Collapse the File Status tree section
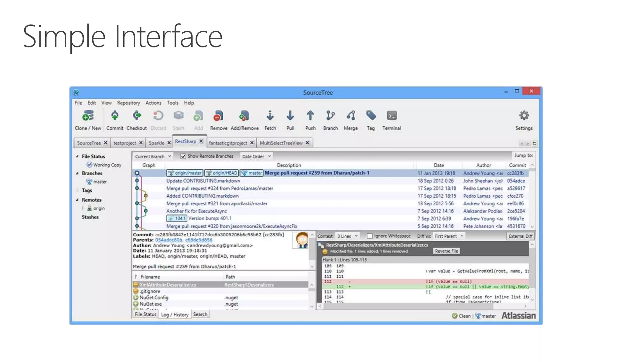Screen dimensions: 644x362 click(x=77, y=156)
